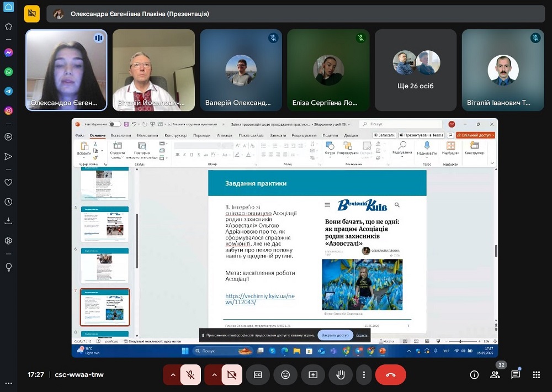Raise your hand

point(341,375)
